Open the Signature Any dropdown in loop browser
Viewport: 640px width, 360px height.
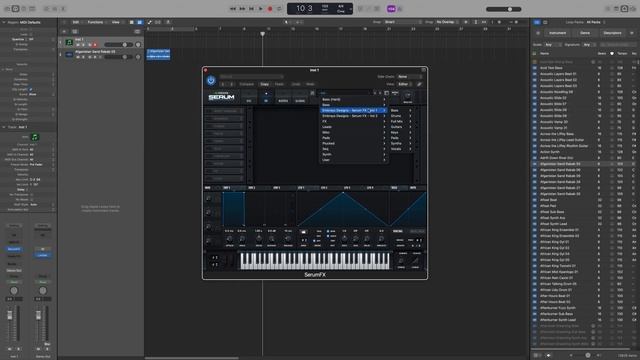(x=589, y=44)
